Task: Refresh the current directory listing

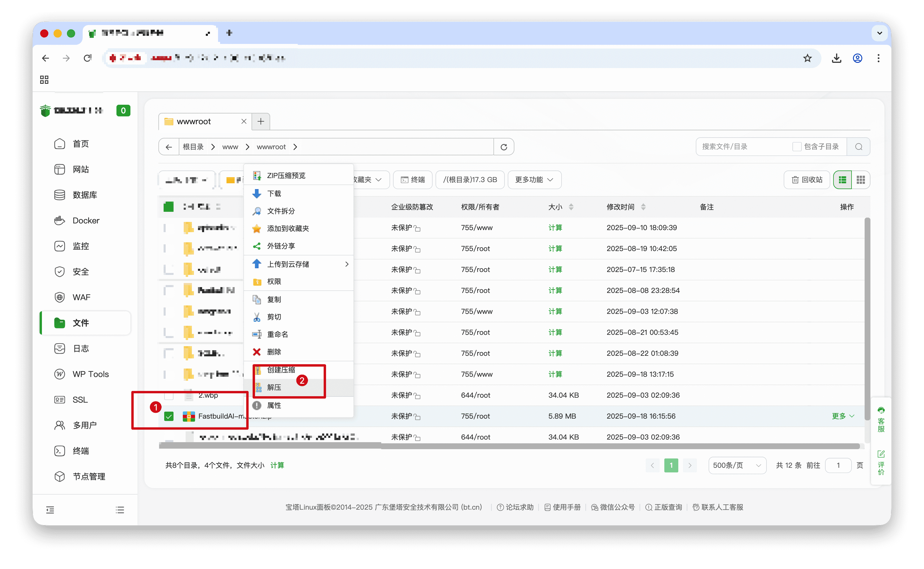Action: 504,146
